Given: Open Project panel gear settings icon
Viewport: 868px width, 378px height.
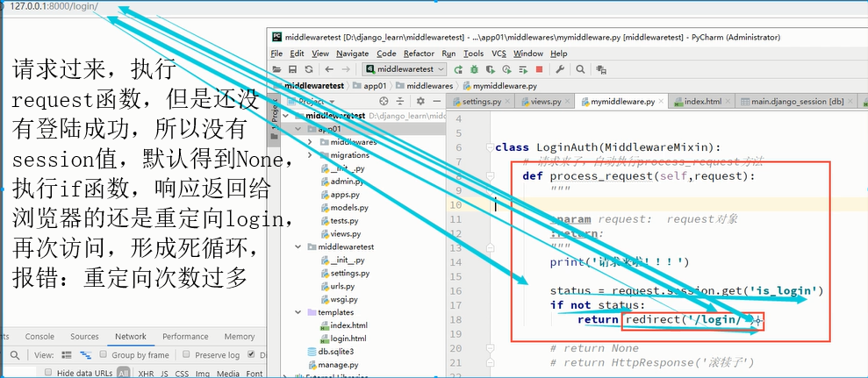Looking at the screenshot, I should (420, 101).
